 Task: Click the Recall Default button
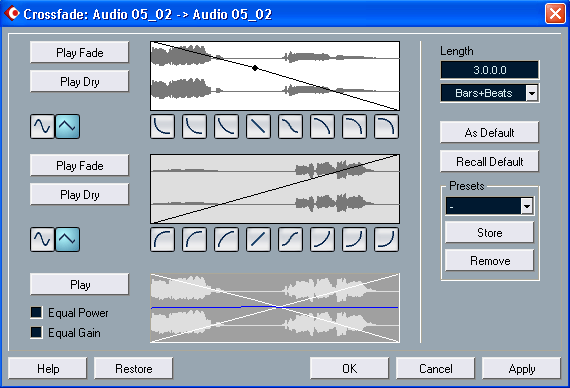(x=489, y=161)
